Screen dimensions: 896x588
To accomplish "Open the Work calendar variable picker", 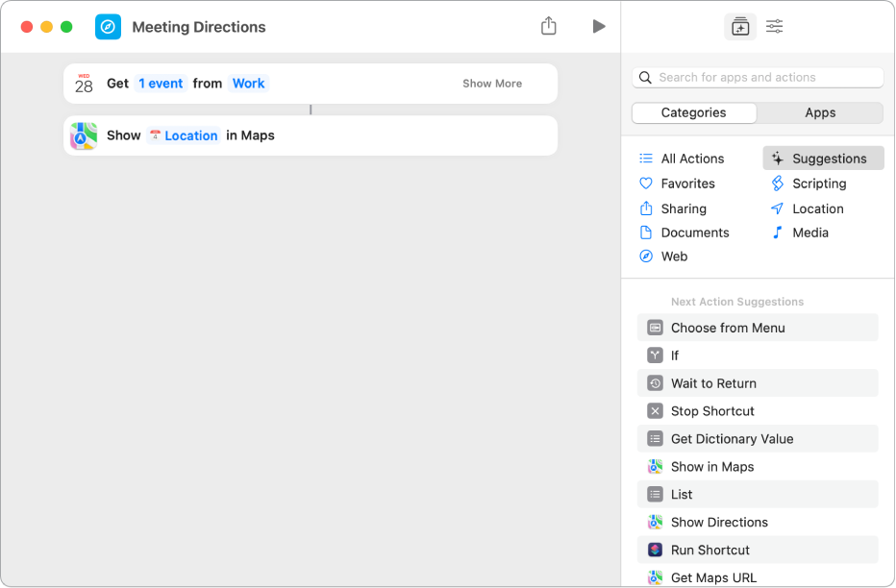I will tap(248, 84).
